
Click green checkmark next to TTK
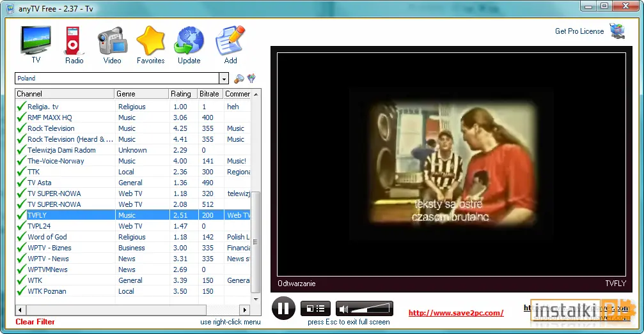coord(21,172)
